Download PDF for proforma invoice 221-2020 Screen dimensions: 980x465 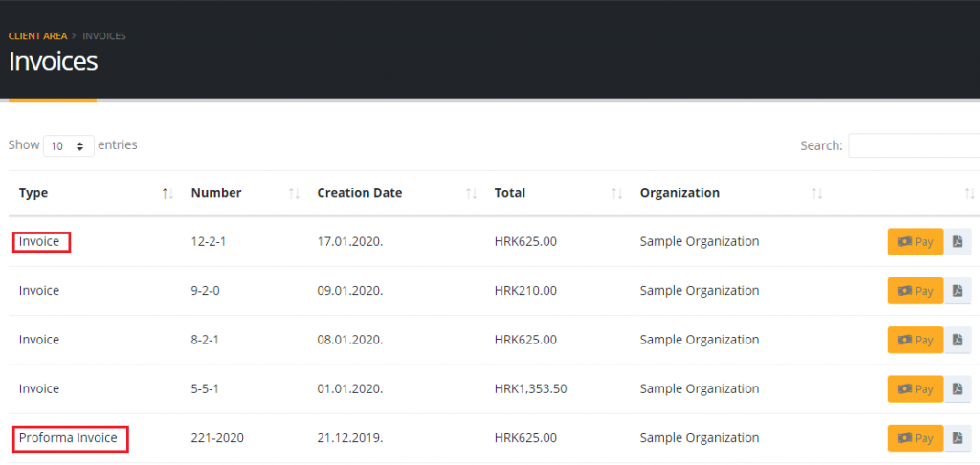958,438
